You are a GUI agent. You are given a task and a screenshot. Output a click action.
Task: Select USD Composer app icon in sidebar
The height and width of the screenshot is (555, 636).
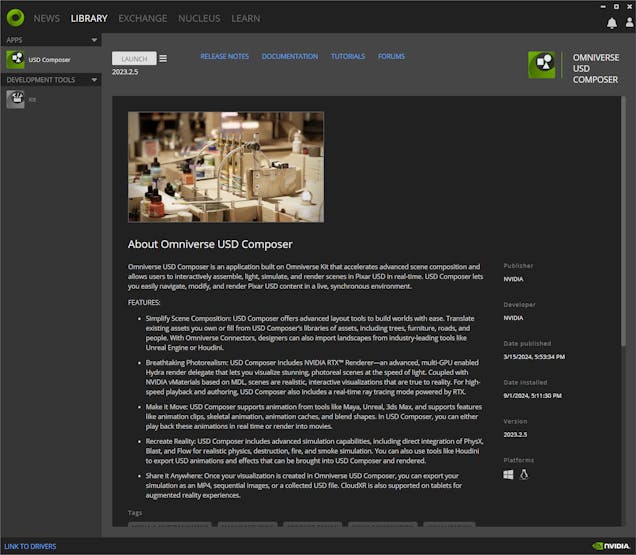15,60
